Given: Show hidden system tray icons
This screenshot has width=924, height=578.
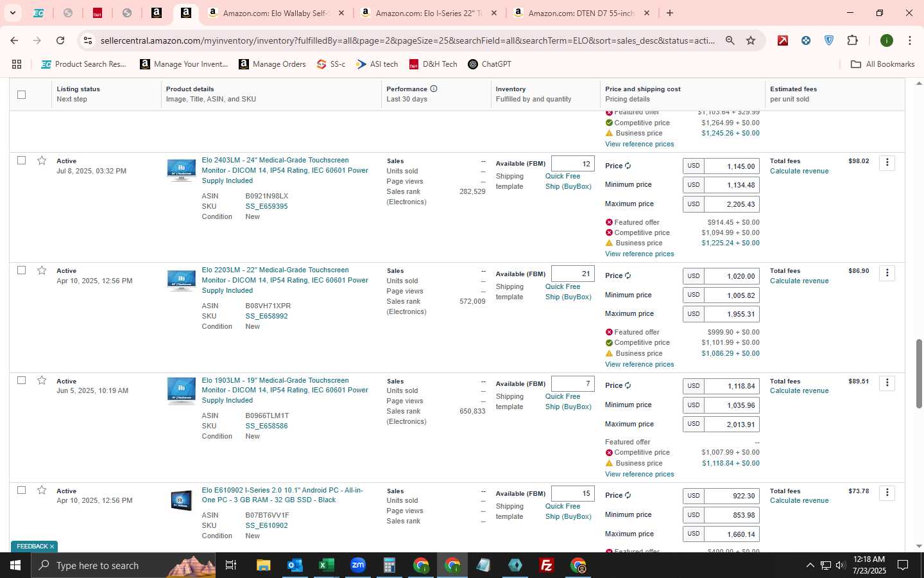Looking at the screenshot, I should (x=810, y=566).
